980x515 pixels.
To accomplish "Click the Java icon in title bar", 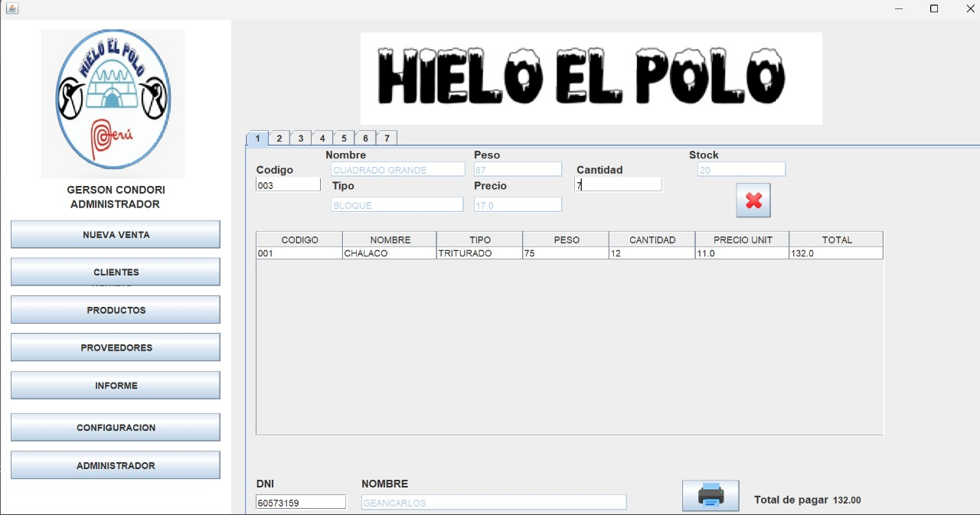I will pyautogui.click(x=11, y=8).
